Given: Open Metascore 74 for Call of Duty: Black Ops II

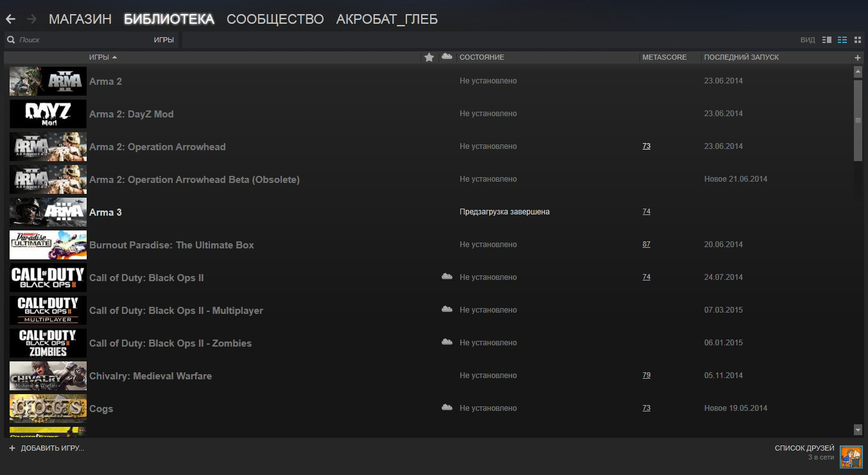Looking at the screenshot, I should point(647,277).
